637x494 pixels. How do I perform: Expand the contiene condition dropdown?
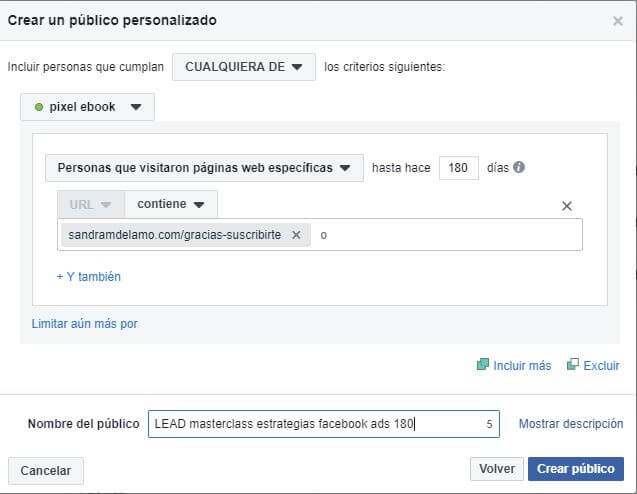[170, 204]
